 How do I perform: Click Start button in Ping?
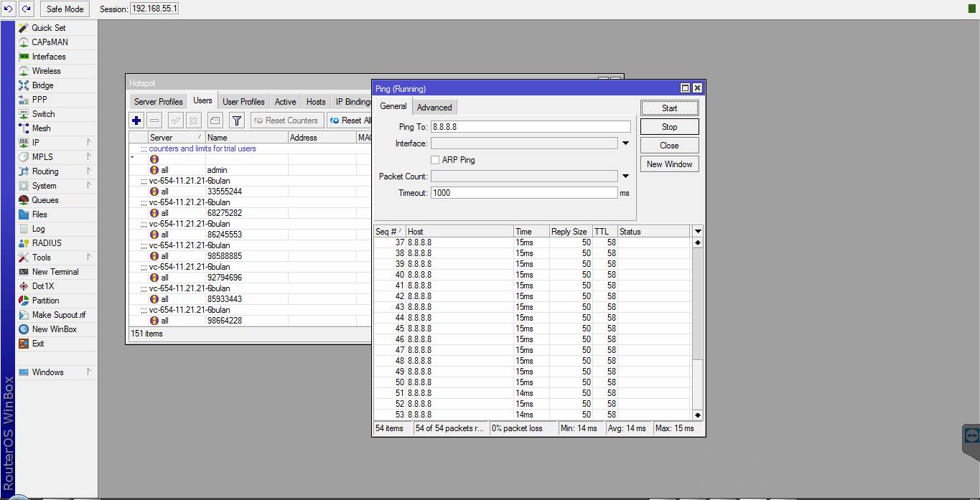[x=669, y=108]
